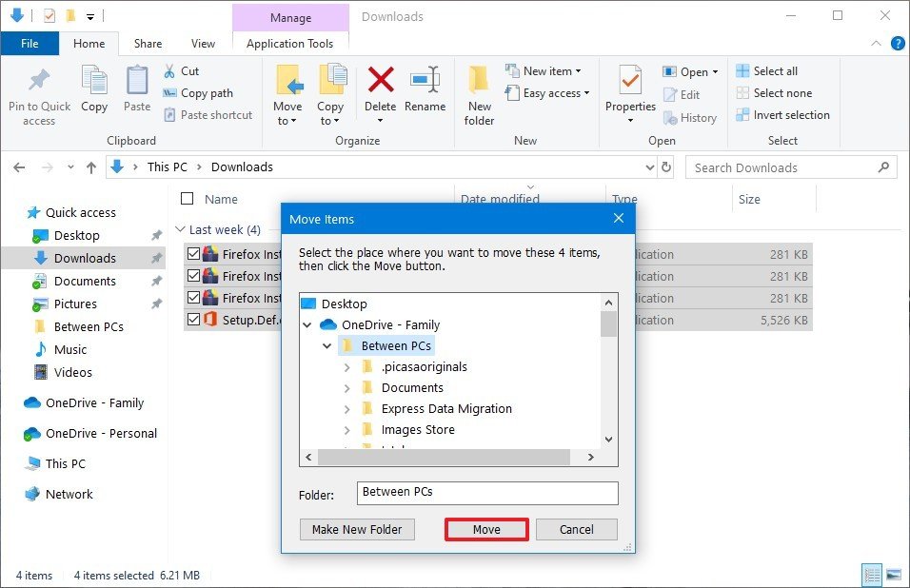Uncheck the Setup.Def file checkbox
The width and height of the screenshot is (910, 588).
[x=193, y=320]
